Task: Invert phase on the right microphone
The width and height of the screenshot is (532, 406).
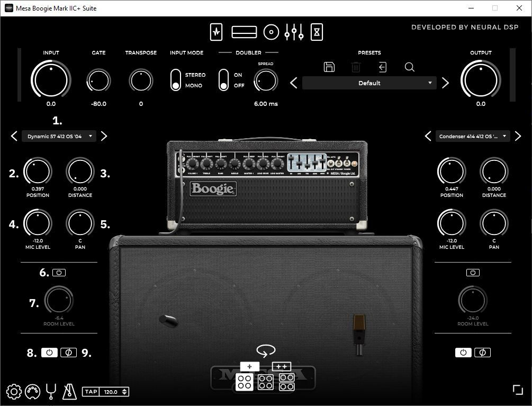Action: [482, 353]
